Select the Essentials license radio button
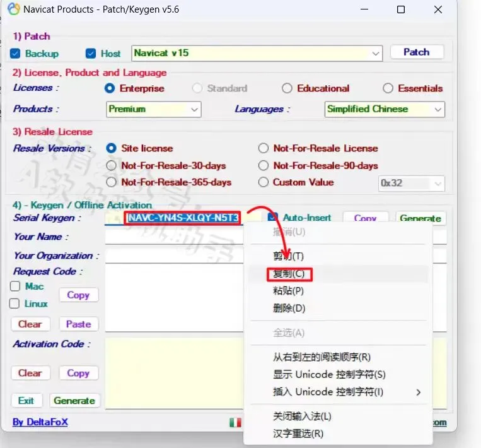 pos(388,88)
